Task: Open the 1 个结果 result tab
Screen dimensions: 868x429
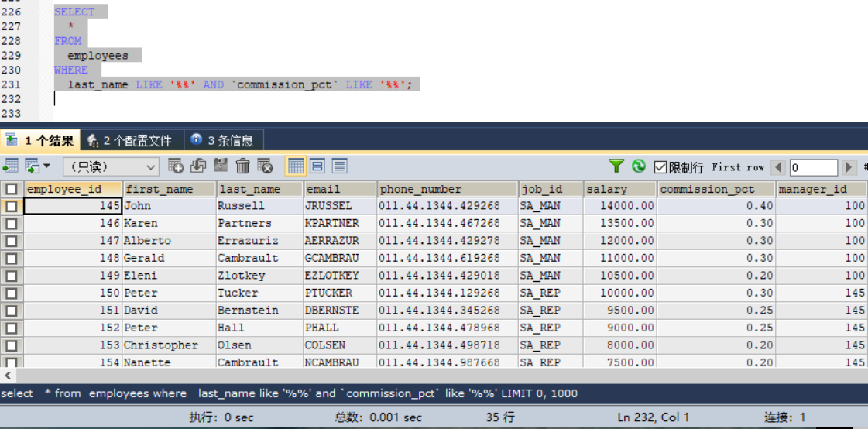Action: click(x=39, y=141)
